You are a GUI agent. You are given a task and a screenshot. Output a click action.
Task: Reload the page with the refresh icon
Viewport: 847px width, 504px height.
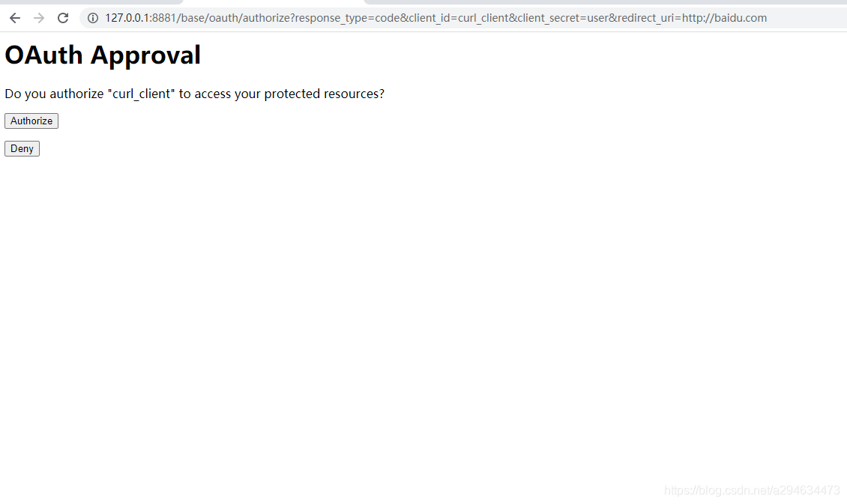63,18
